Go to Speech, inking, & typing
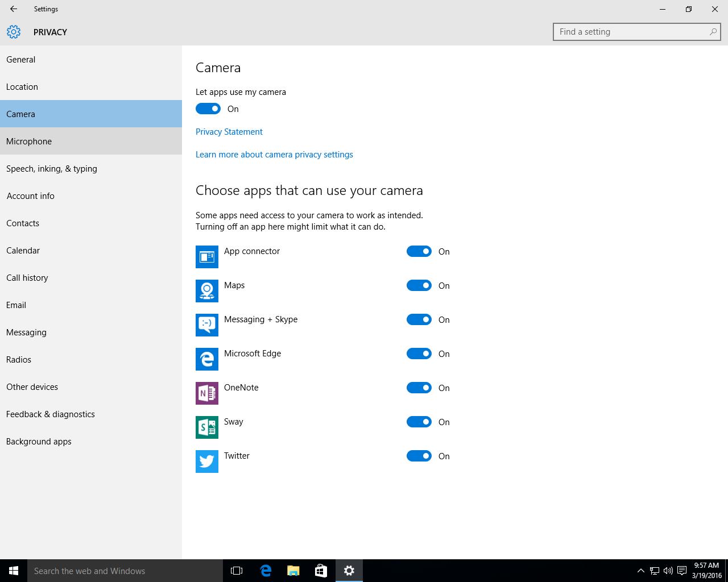 [x=91, y=168]
